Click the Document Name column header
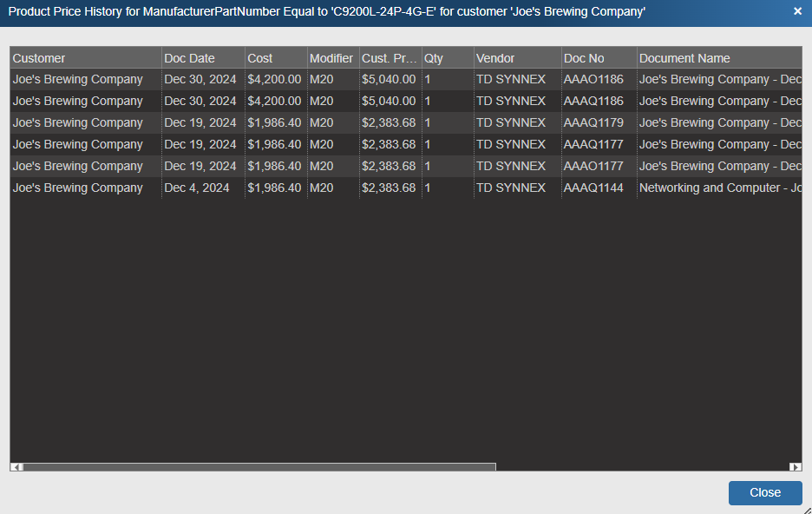812x514 pixels. [x=719, y=58]
